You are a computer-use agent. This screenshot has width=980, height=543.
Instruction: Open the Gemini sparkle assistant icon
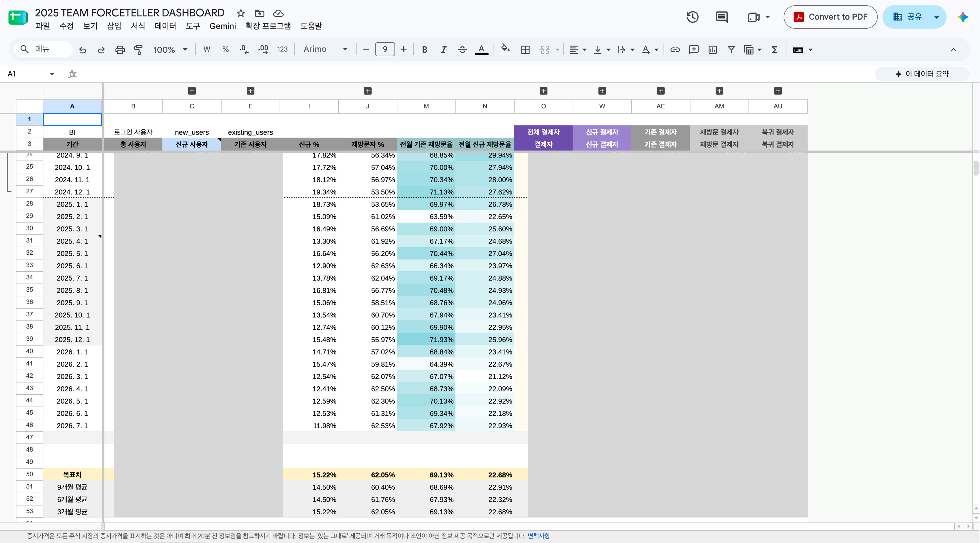(x=963, y=17)
